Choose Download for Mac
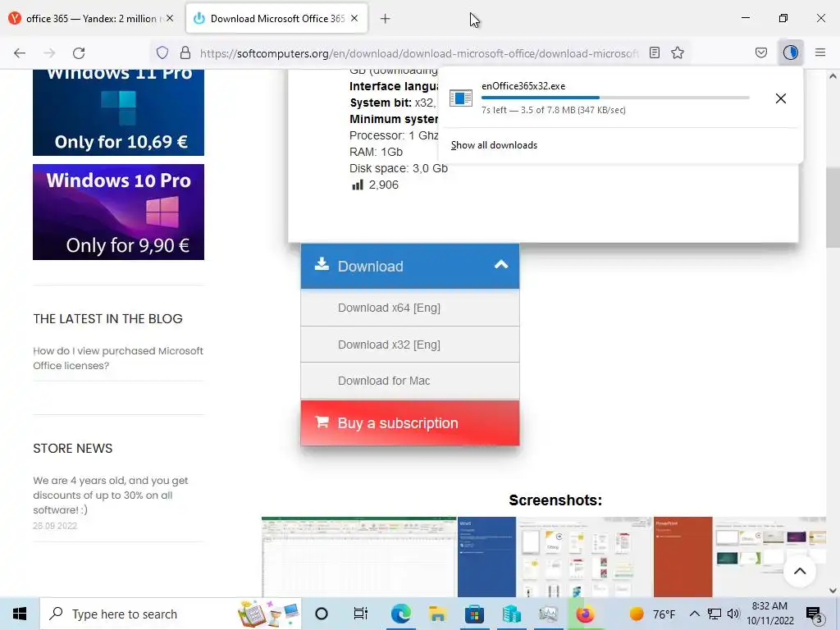 410,381
